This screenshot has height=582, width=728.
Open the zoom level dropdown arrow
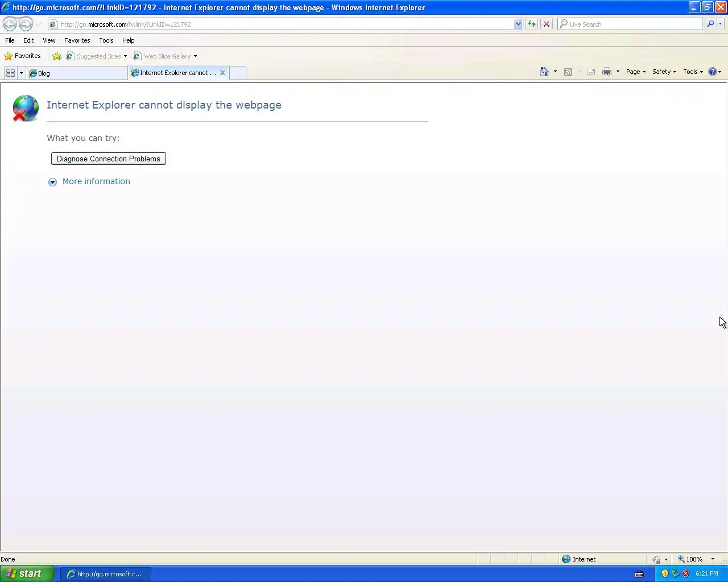[x=713, y=559]
